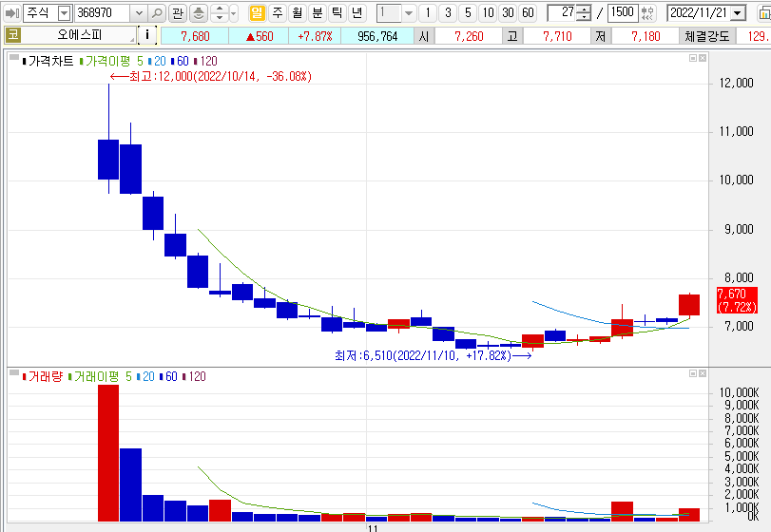The height and width of the screenshot is (532, 771).
Task: Close the volume chart pane
Action: pos(703,373)
